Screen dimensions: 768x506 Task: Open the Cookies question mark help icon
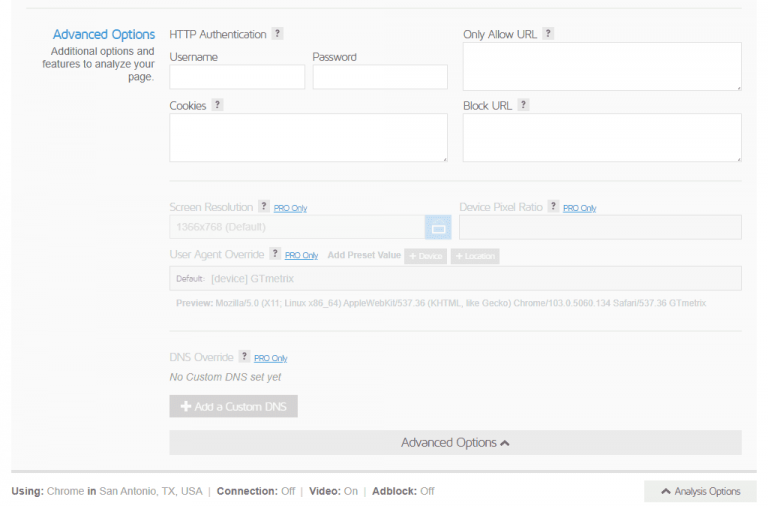click(x=217, y=104)
